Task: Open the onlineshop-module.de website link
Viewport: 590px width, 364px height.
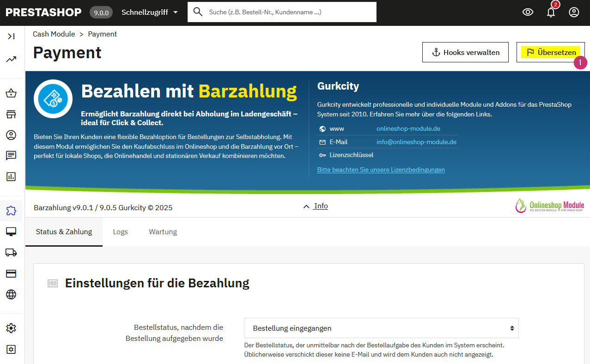Action: pos(408,128)
